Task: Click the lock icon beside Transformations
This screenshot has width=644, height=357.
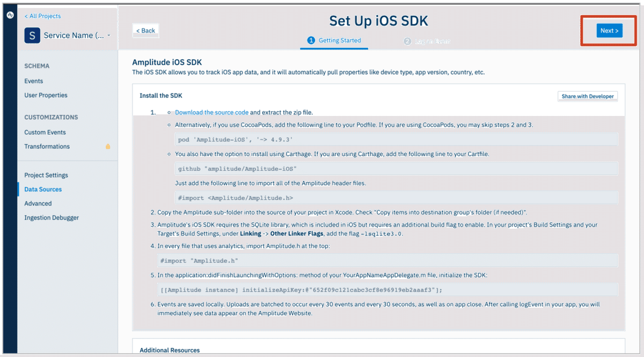Action: 108,147
